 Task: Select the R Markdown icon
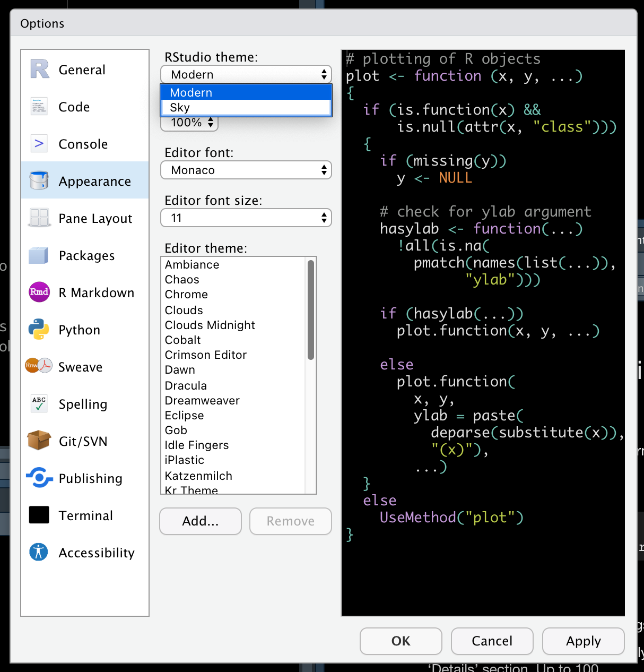[x=39, y=292]
